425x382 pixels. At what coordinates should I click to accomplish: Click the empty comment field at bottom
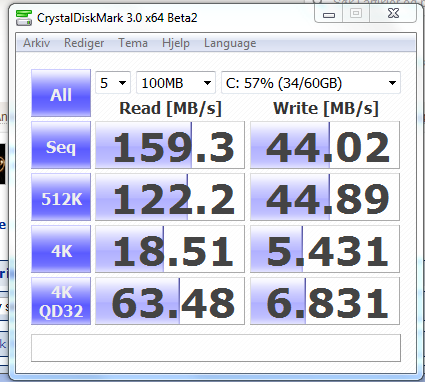click(x=216, y=348)
